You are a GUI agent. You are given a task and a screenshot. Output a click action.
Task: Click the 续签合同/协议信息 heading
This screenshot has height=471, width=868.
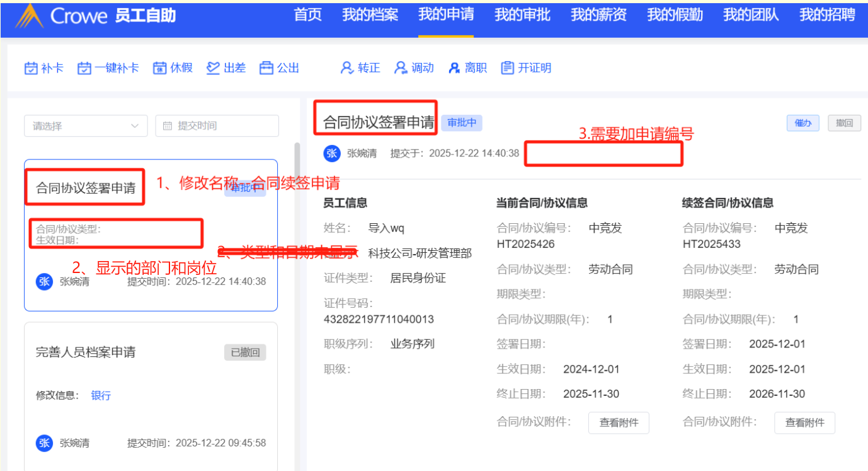pos(728,203)
